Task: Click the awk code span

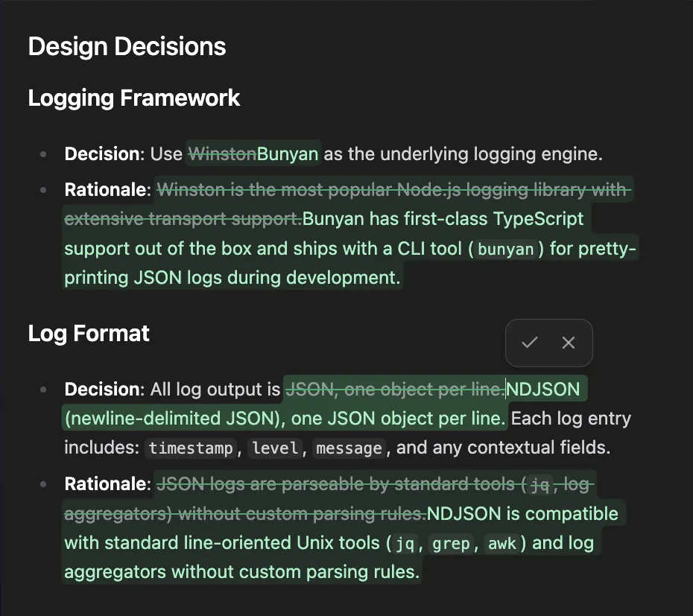Action: (502, 544)
